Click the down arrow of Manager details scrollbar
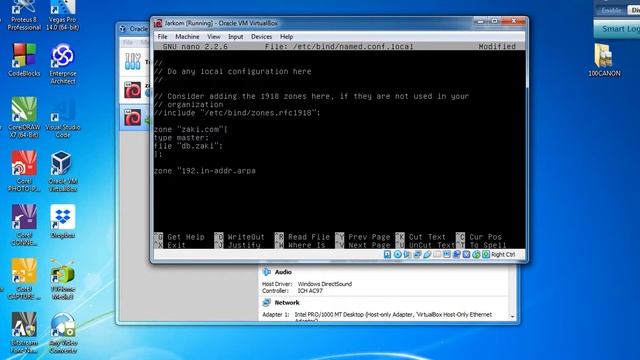The height and width of the screenshot is (360, 640). point(512,316)
